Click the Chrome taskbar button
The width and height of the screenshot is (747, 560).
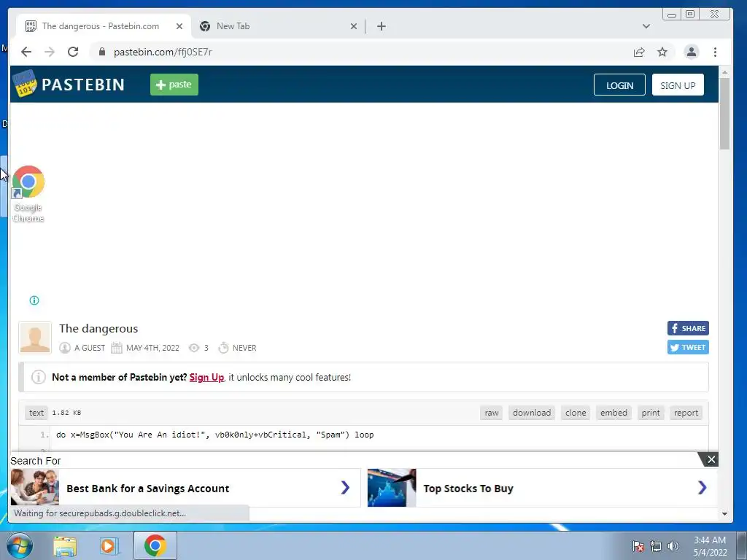click(155, 545)
